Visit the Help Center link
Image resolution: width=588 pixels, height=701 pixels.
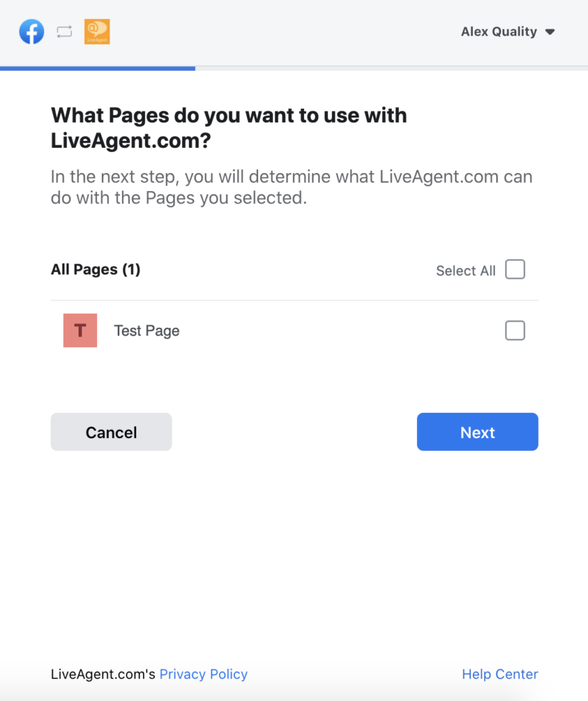pyautogui.click(x=500, y=674)
